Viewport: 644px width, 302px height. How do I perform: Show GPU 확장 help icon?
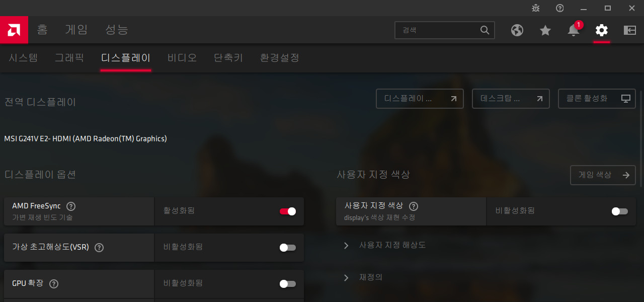[54, 283]
